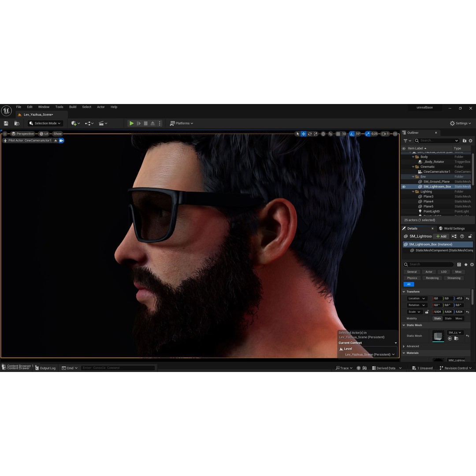The height and width of the screenshot is (476, 476).
Task: Create a new folder in the Outliner
Action: [x=465, y=141]
